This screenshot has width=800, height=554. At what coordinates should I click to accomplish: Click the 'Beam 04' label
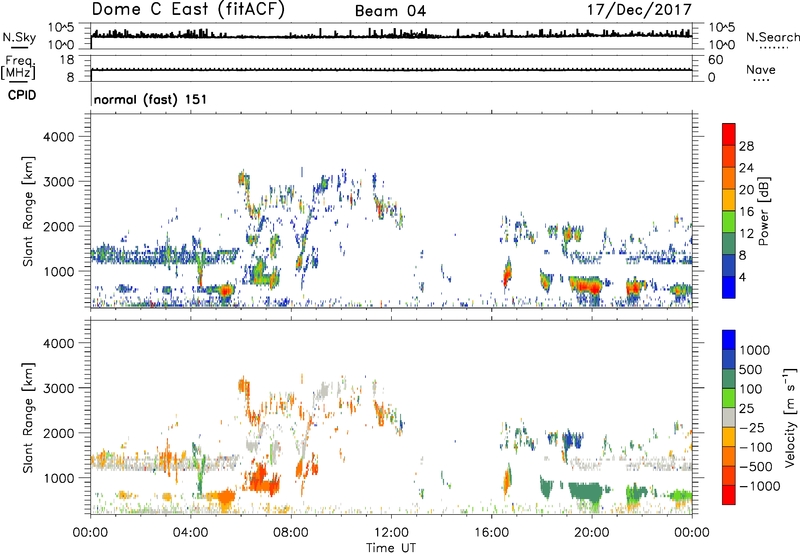coord(390,11)
